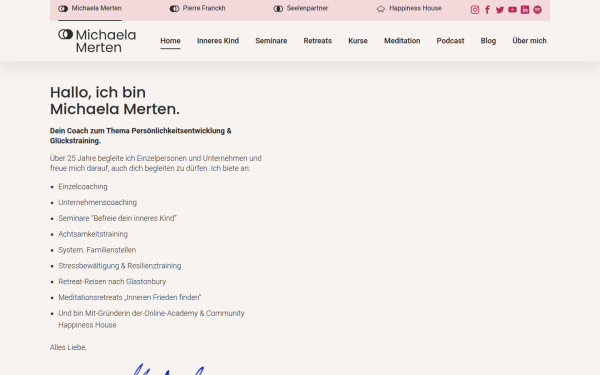Click list item about Online-Academy Happiness House
This screenshot has width=600, height=375.
(x=151, y=319)
